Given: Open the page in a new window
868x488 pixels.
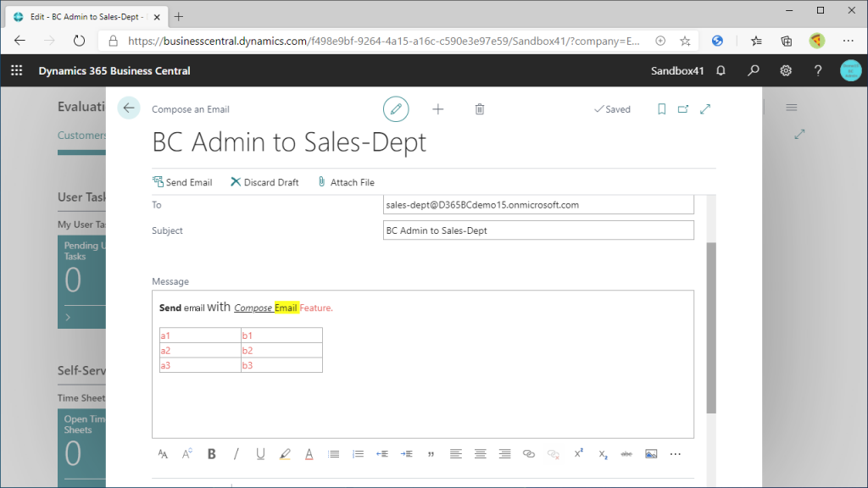Looking at the screenshot, I should (x=683, y=109).
